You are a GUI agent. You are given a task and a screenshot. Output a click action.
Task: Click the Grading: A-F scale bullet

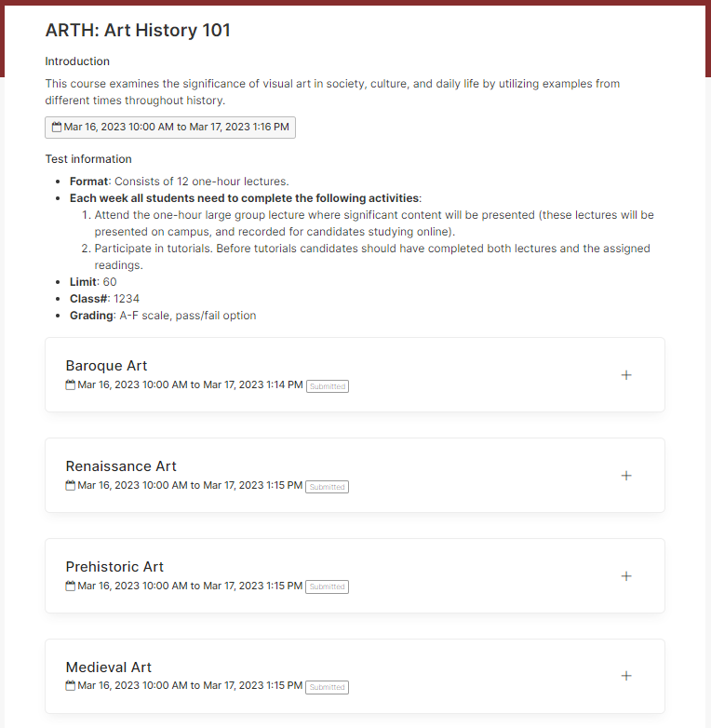click(x=163, y=316)
